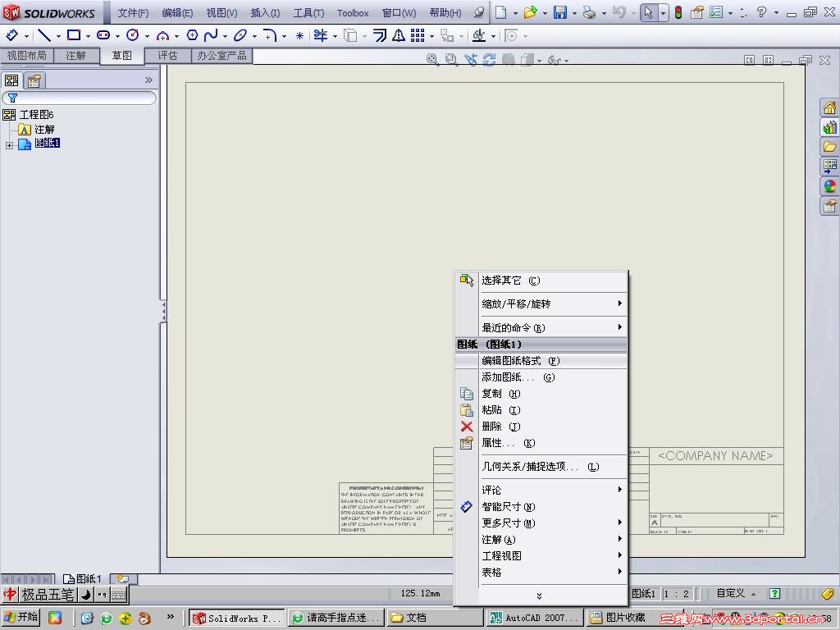Viewport: 840px width, 630px height.
Task: Open Circle tool dropdown arrow
Action: [x=147, y=36]
